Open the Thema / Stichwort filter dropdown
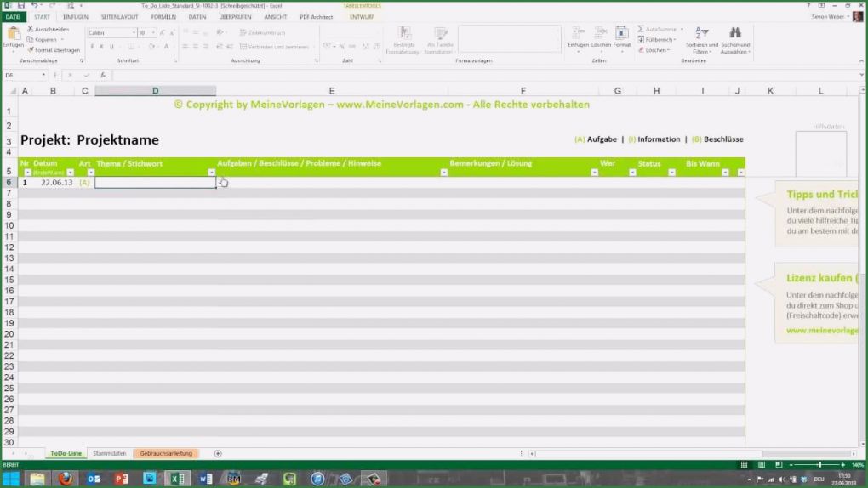The height and width of the screenshot is (488, 868). [x=211, y=173]
